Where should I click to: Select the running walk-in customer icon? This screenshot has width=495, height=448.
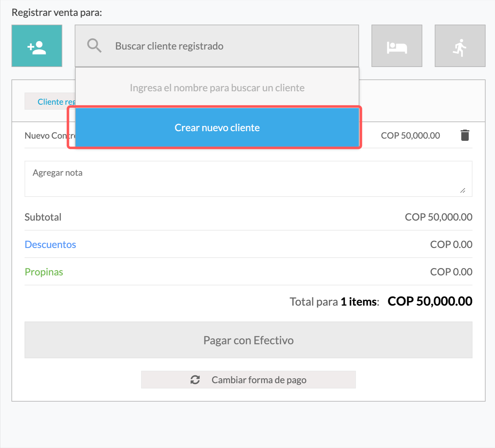coord(460,46)
